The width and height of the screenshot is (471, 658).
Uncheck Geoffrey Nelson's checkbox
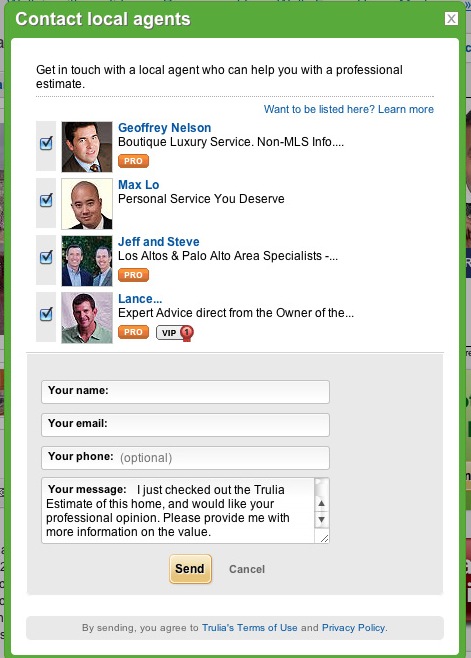pyautogui.click(x=46, y=143)
